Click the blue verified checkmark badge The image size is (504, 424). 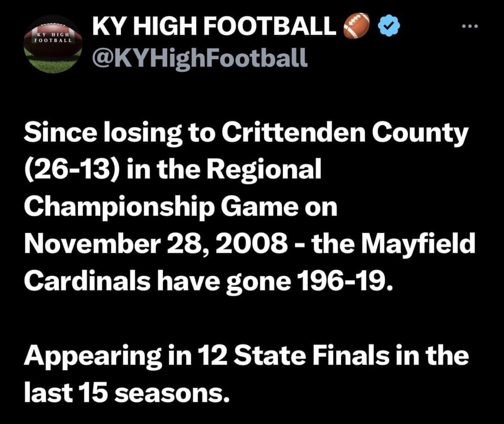pos(389,26)
